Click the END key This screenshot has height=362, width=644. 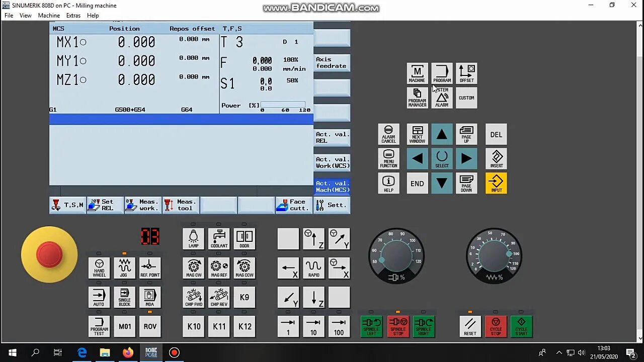417,184
